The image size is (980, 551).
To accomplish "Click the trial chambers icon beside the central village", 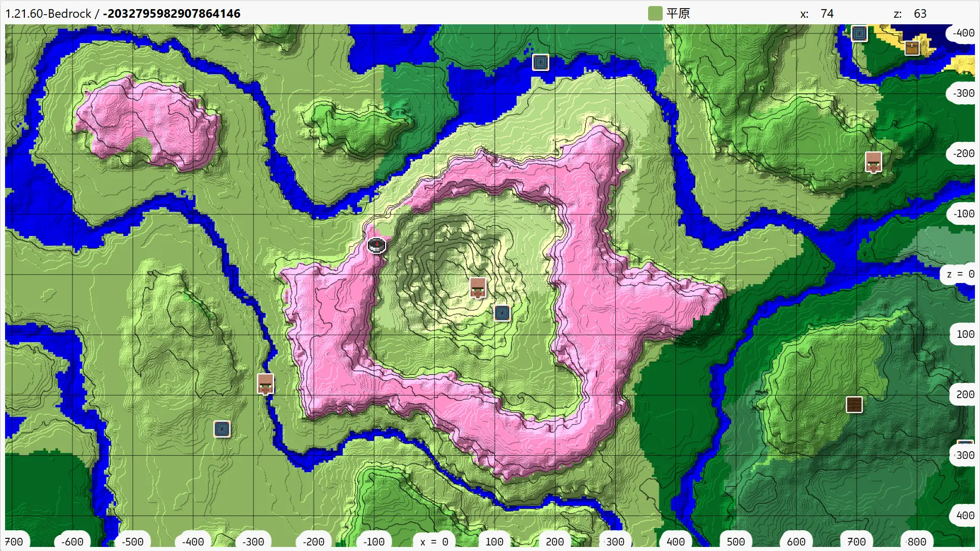I will (x=502, y=313).
